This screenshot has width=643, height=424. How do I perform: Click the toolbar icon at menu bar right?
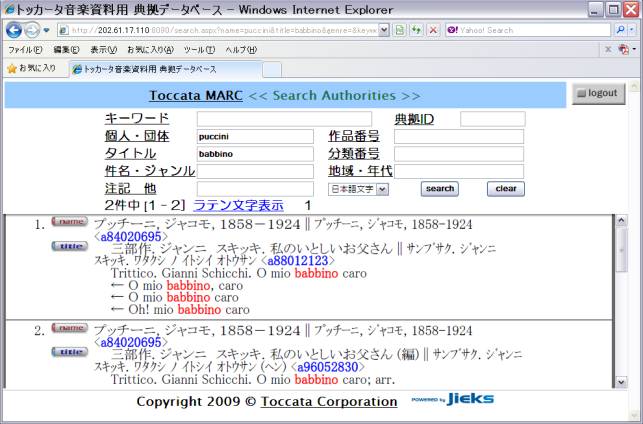pos(624,50)
